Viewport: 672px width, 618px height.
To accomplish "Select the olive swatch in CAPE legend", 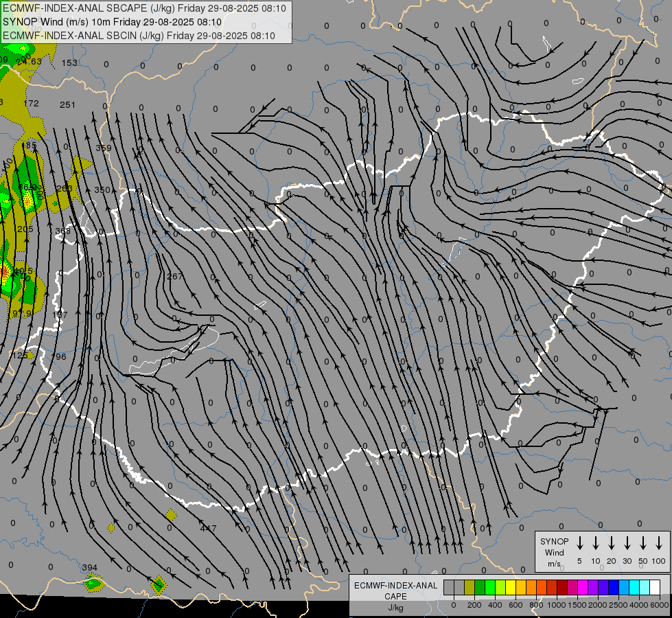I will 470,587.
